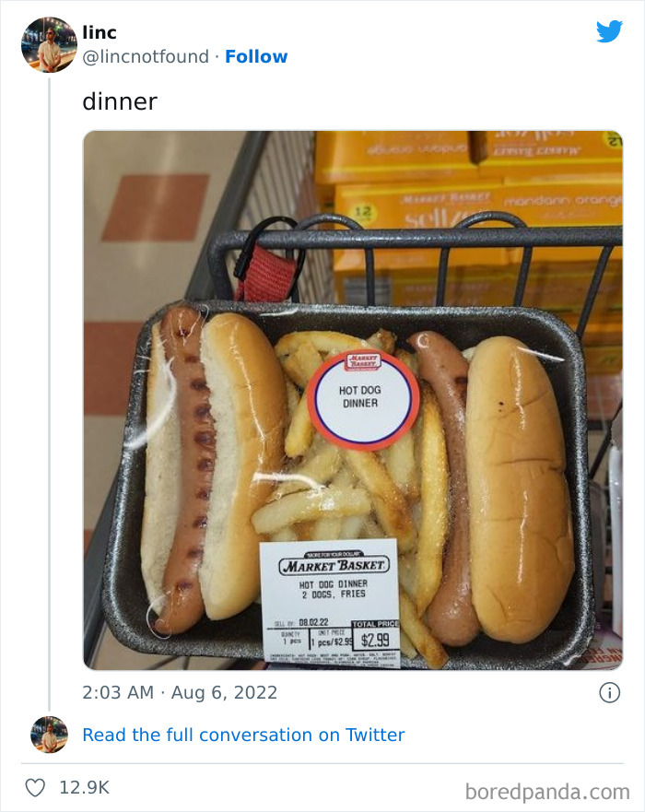This screenshot has width=645, height=812.
Task: Click the right hot dog bun
Action: pos(517,488)
